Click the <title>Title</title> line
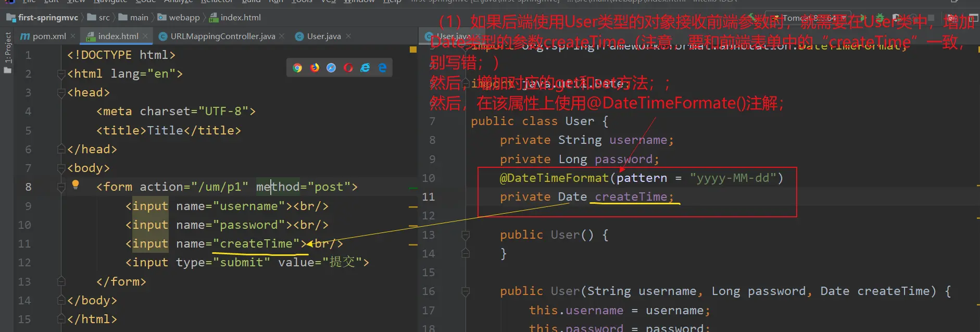The image size is (980, 332). click(169, 131)
